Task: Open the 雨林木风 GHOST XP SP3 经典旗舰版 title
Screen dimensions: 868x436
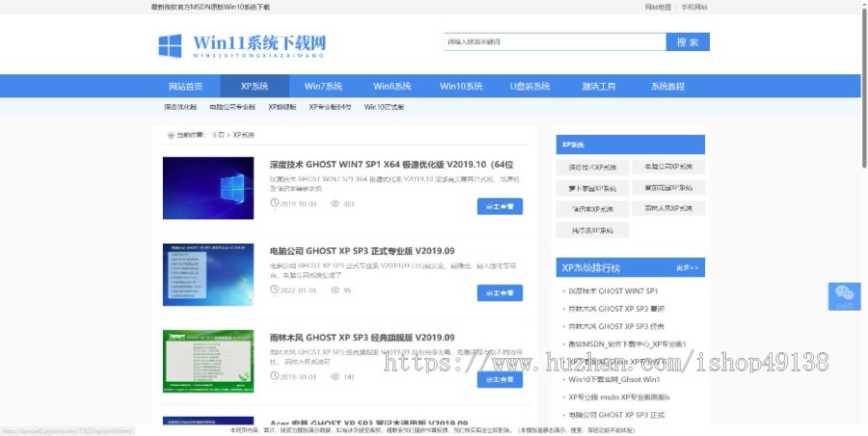Action: click(362, 338)
